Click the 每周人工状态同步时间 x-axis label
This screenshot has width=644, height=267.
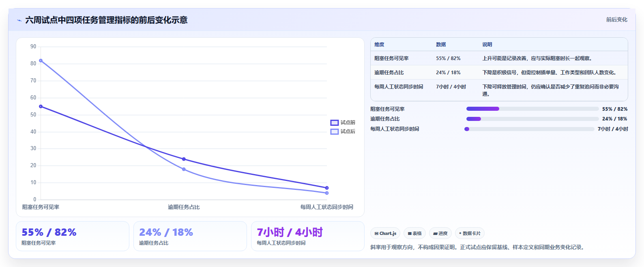(327, 207)
